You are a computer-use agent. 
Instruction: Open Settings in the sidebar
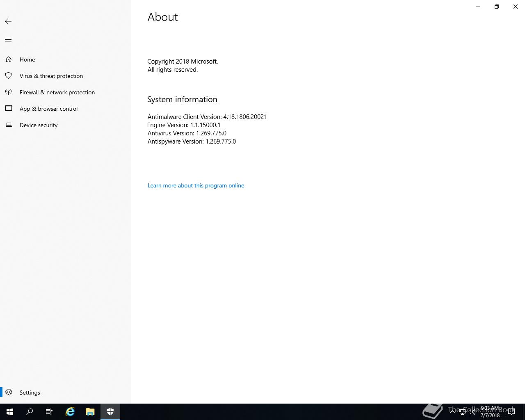pos(66,393)
